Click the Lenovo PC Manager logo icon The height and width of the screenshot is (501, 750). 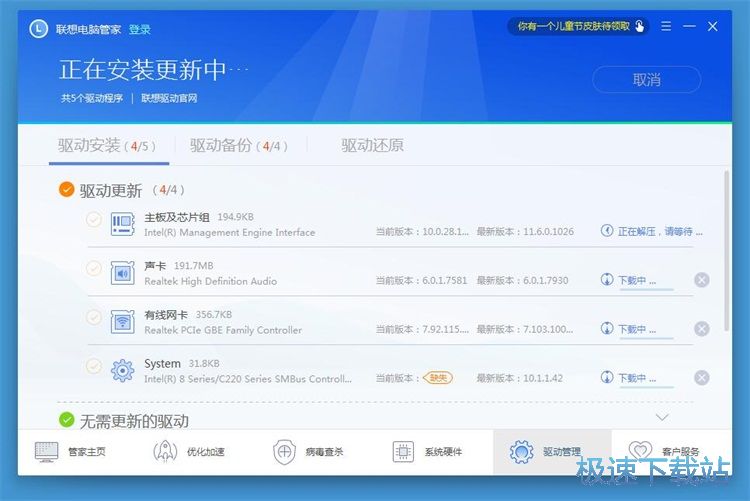[x=38, y=29]
